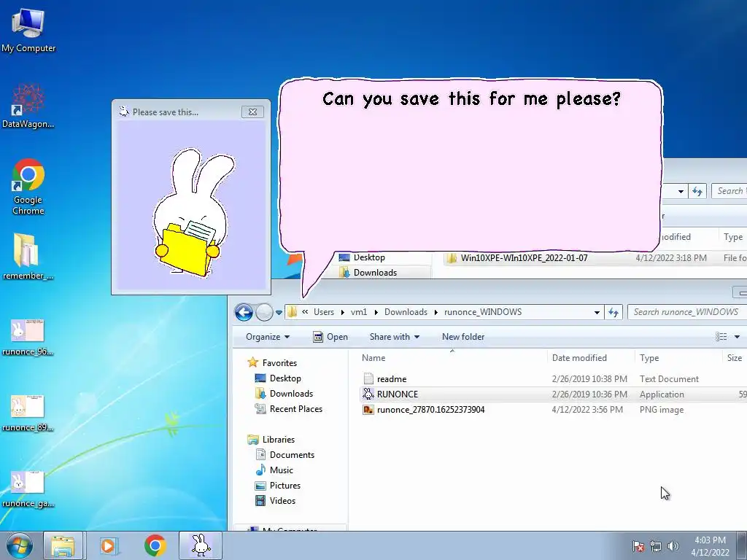Expand the address bar history dropdown

(x=597, y=312)
